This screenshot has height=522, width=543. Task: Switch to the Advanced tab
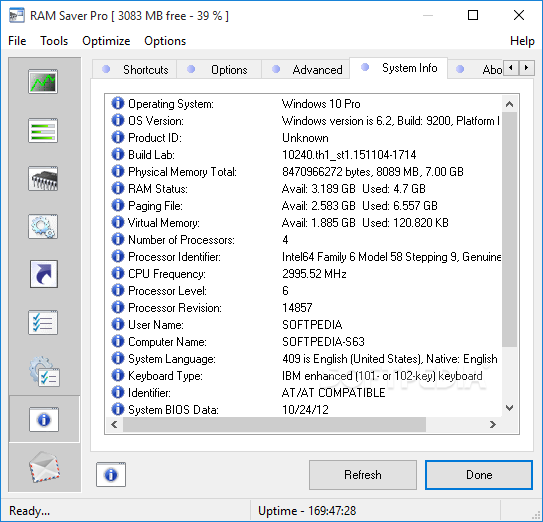pos(305,70)
